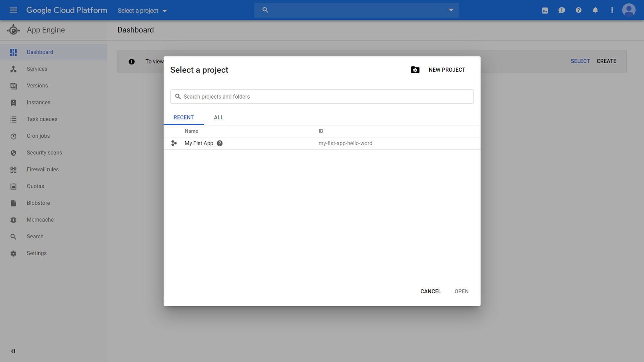
Task: Click the CANCEL button
Action: [431, 291]
